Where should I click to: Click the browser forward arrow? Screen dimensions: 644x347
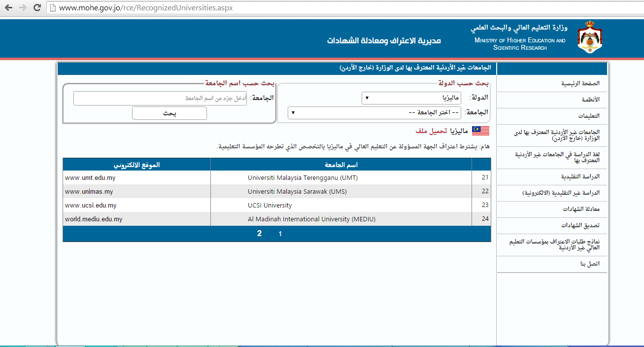(x=23, y=8)
